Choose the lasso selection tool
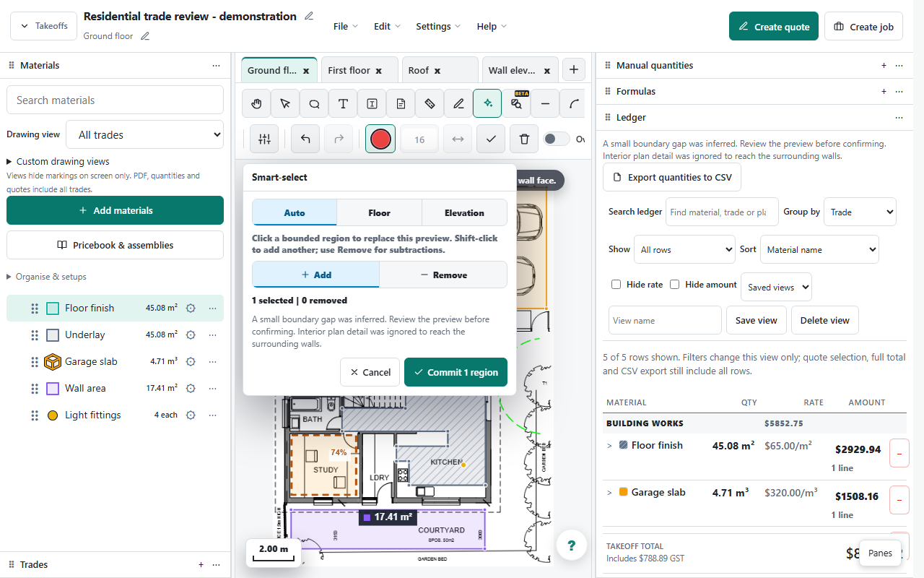The width and height of the screenshot is (924, 578). tap(314, 103)
